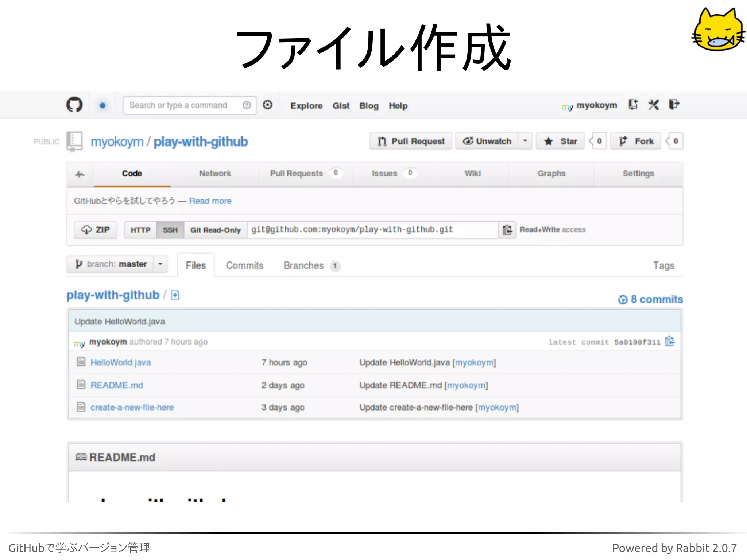Click the repository book icon
This screenshot has height=560, width=747.
74,141
